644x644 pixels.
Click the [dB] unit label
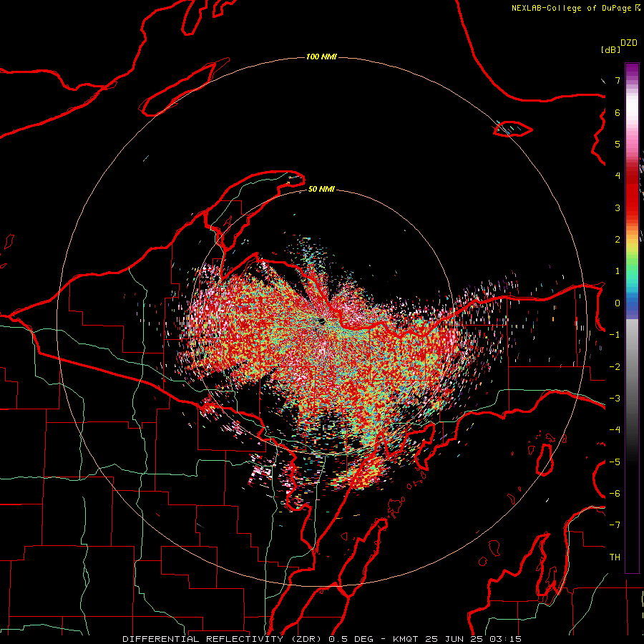click(x=610, y=49)
